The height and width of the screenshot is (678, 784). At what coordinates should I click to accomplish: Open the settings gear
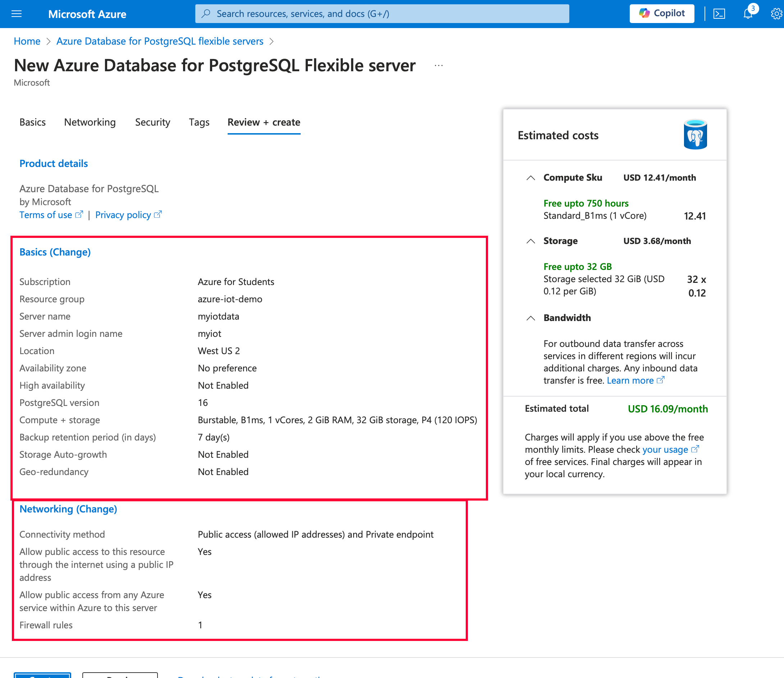click(x=776, y=14)
